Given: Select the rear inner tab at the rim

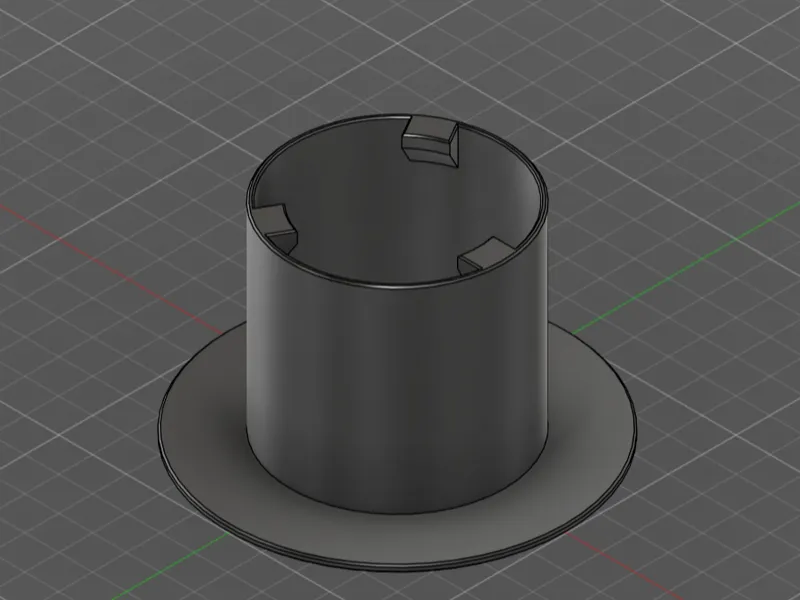Looking at the screenshot, I should 430,140.
